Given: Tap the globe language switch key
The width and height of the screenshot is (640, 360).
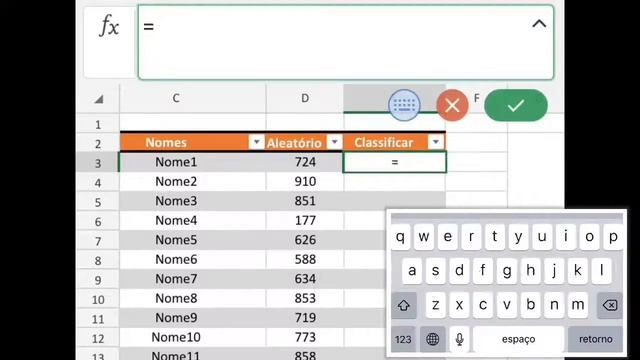Looking at the screenshot, I should pyautogui.click(x=432, y=339).
